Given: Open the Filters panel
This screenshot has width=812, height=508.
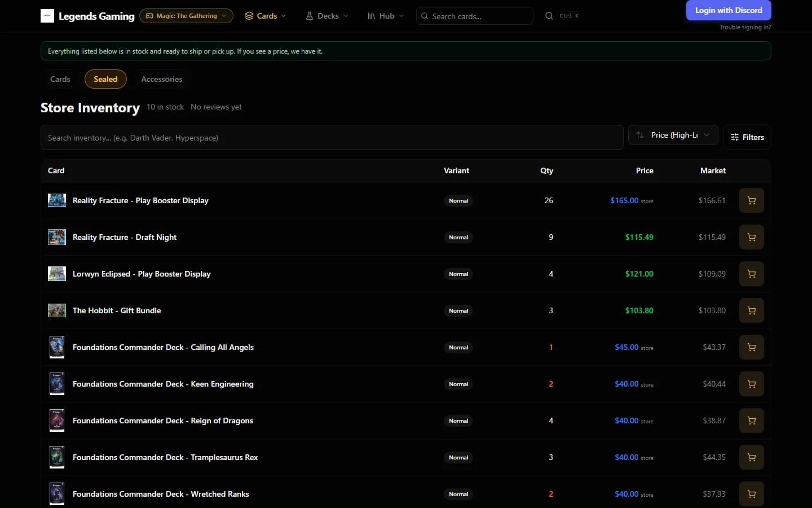Looking at the screenshot, I should [x=747, y=137].
